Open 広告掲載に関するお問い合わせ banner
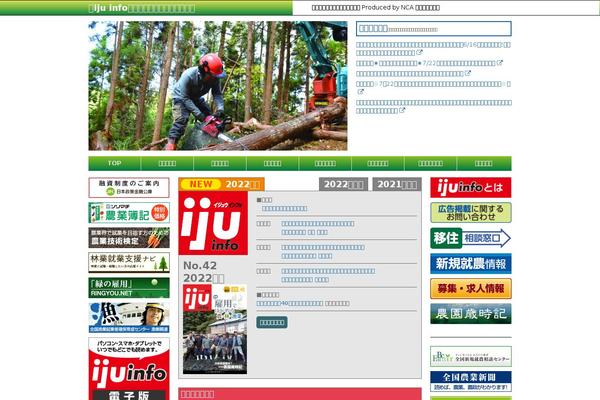Screen dimensions: 600x400 pyautogui.click(x=471, y=213)
